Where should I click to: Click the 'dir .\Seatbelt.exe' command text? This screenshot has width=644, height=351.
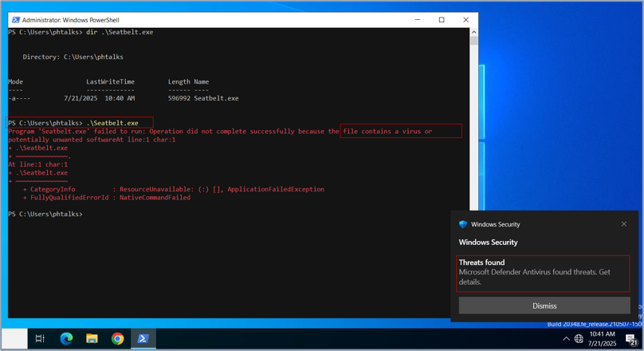(120, 32)
